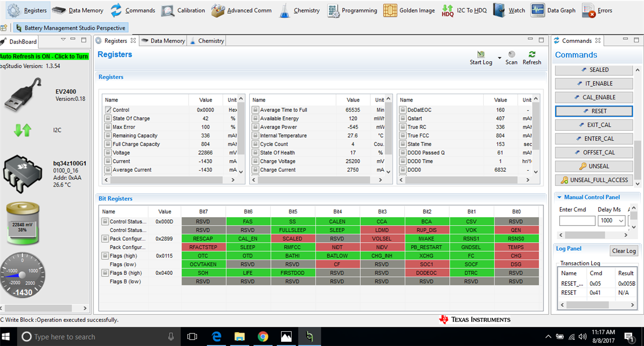This screenshot has height=346, width=644.
Task: Click the EXIT_CAL command button
Action: [594, 125]
